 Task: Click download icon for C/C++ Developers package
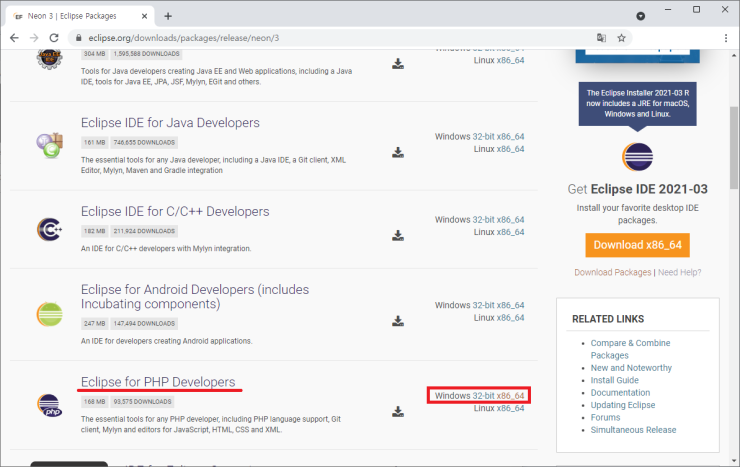pyautogui.click(x=398, y=236)
